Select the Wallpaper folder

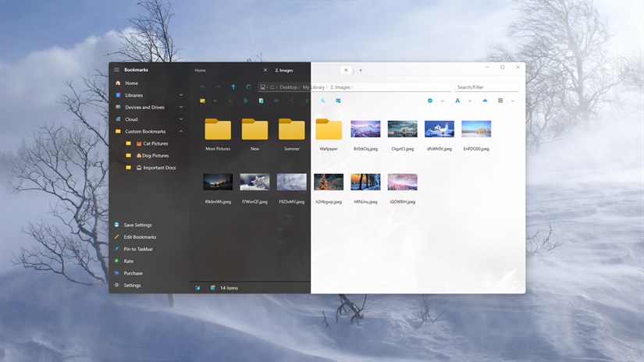pos(329,132)
